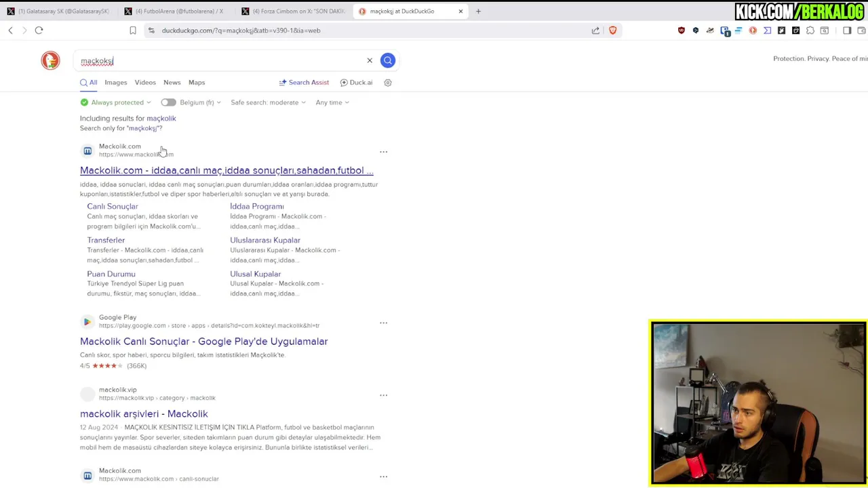This screenshot has height=488, width=868.
Task: Reload the page
Action: [x=39, y=30]
